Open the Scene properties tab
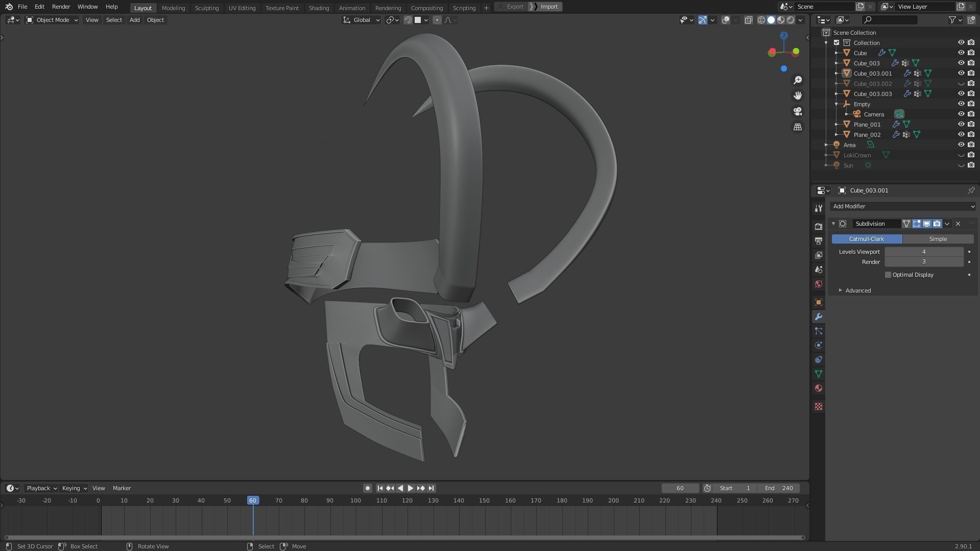This screenshot has width=980, height=551. (819, 269)
